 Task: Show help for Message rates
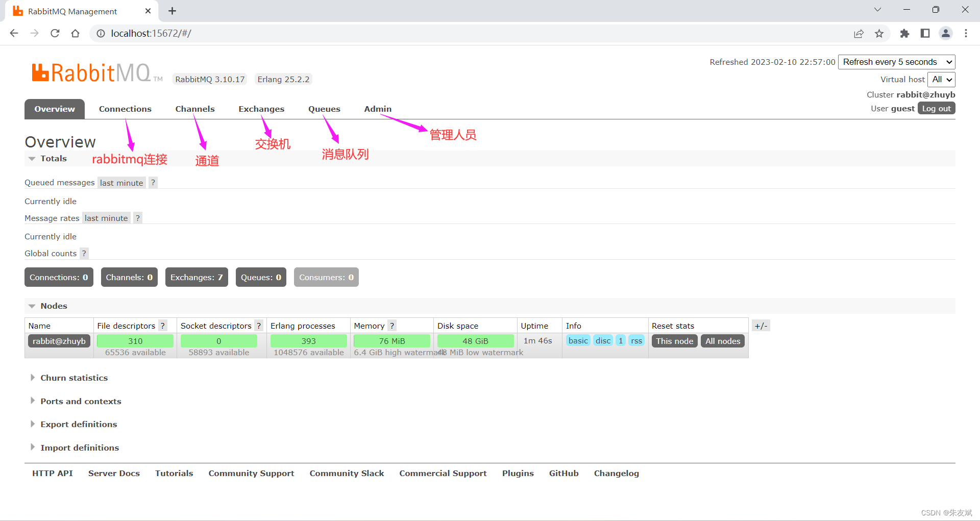(138, 218)
